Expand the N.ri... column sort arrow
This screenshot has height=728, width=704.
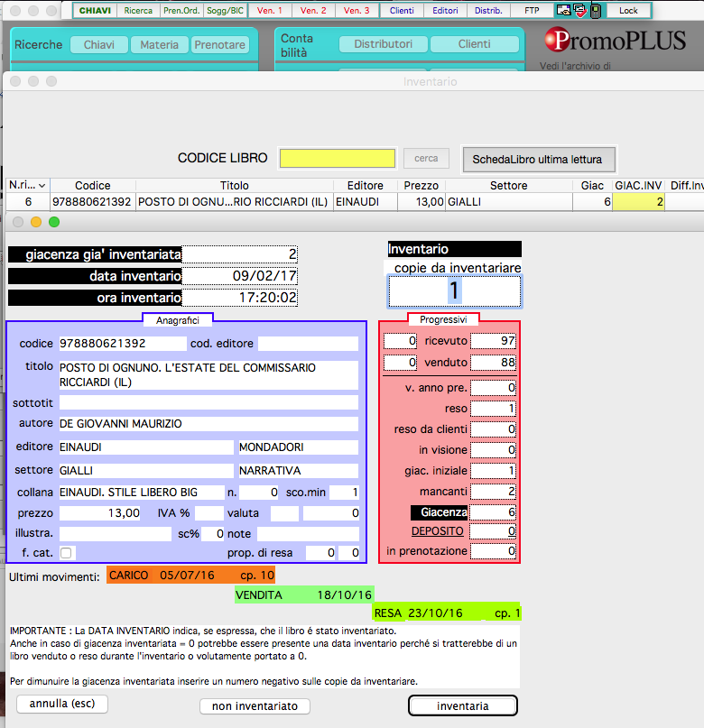(42, 186)
